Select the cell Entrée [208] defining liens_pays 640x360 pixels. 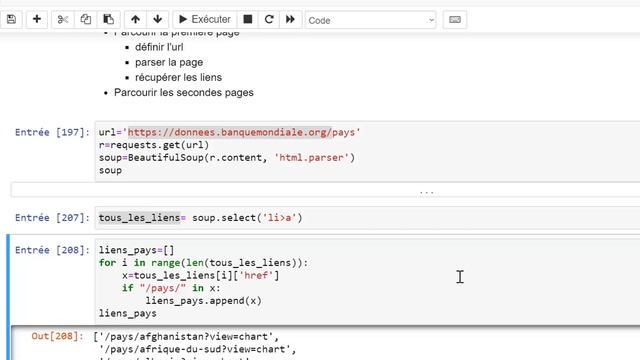click(367, 281)
